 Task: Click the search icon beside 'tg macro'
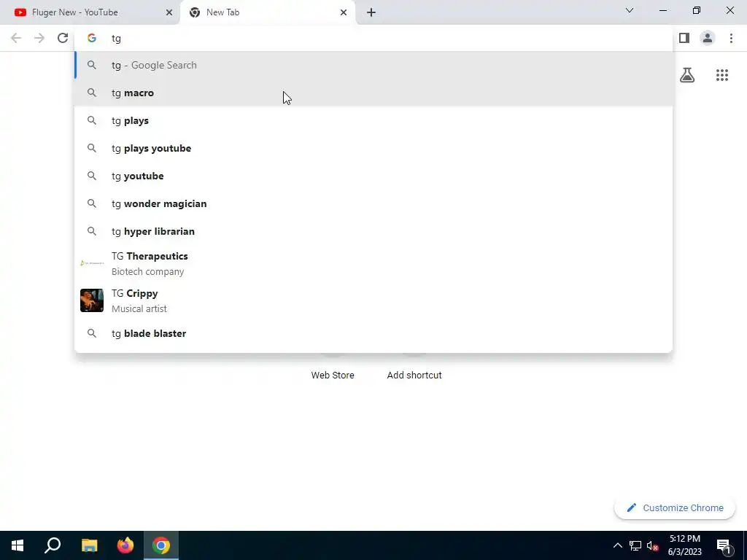point(92,93)
